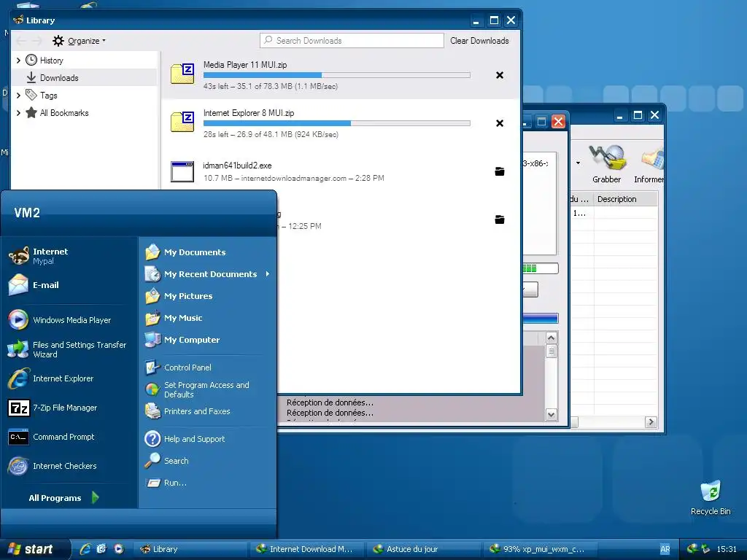747x560 pixels.
Task: Click Internet Explorer 8 MUI.zip progress bar
Action: point(337,123)
